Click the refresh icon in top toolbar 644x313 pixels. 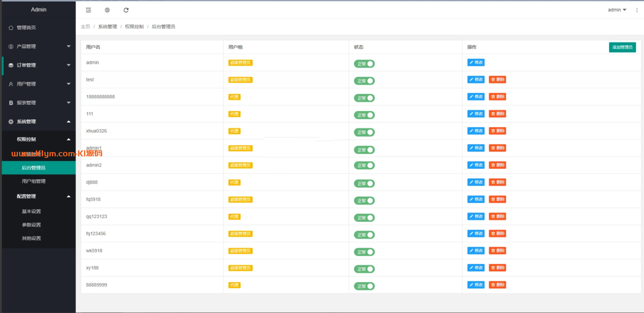tap(126, 10)
